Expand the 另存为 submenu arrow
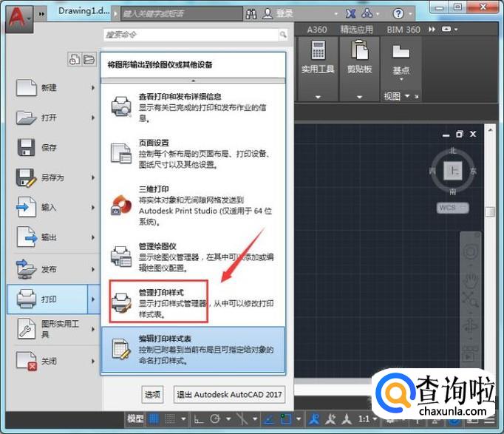 click(x=93, y=177)
